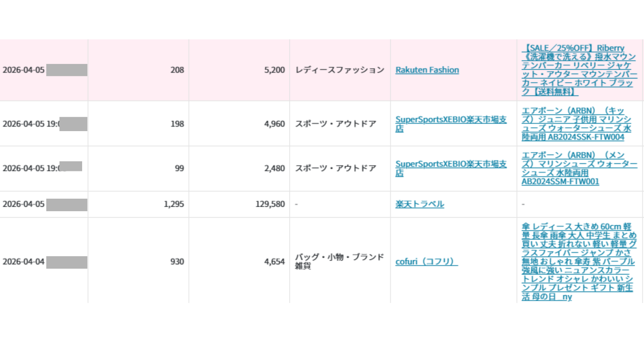Select the 208 points cell
Screen dimensions: 644x362
tap(177, 70)
